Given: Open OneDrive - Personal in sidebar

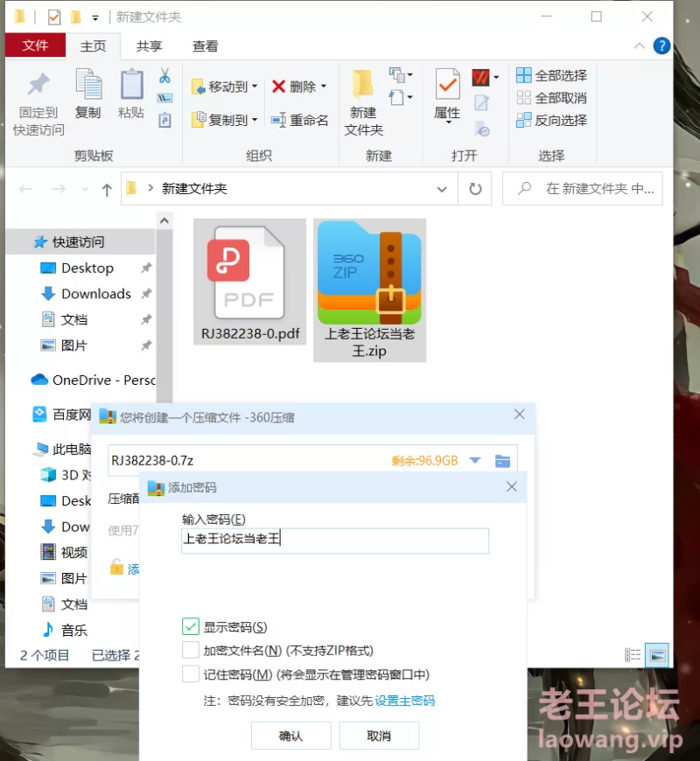Looking at the screenshot, I should 94,380.
